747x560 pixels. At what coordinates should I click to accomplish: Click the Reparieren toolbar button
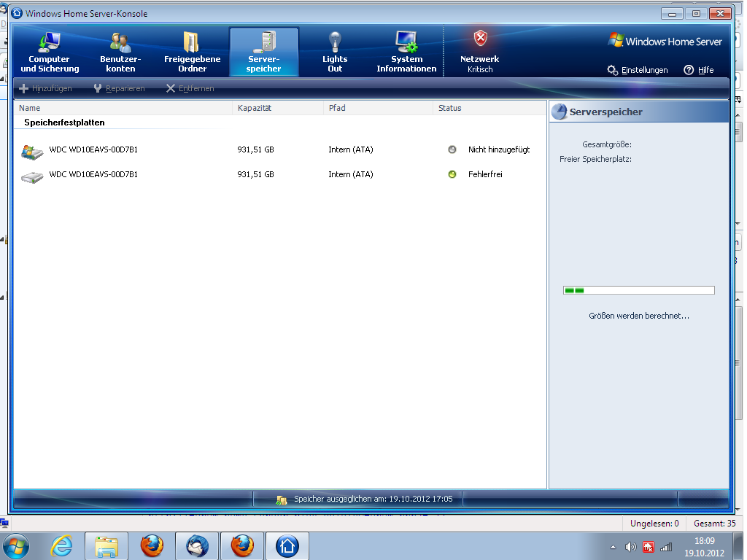pyautogui.click(x=119, y=88)
